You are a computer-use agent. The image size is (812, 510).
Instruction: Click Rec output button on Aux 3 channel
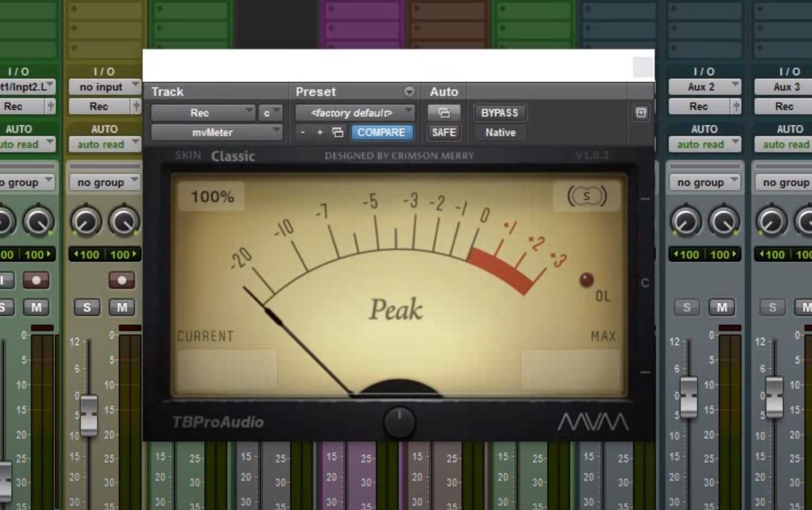coord(783,106)
